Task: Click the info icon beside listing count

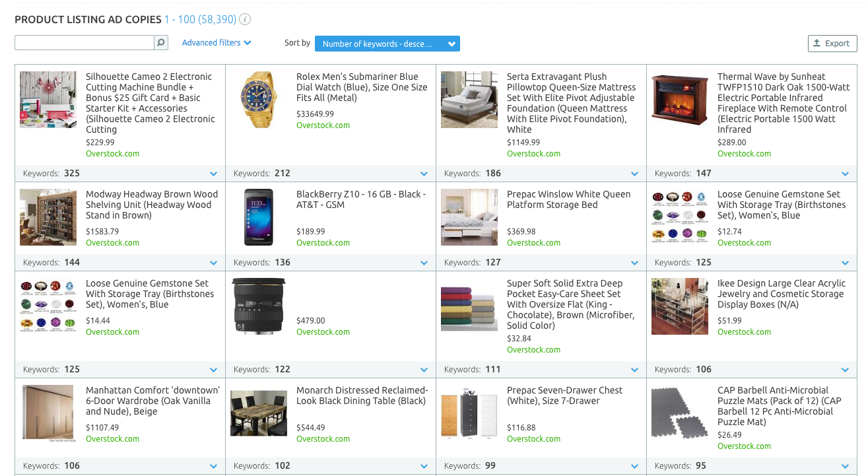Action: (x=245, y=20)
